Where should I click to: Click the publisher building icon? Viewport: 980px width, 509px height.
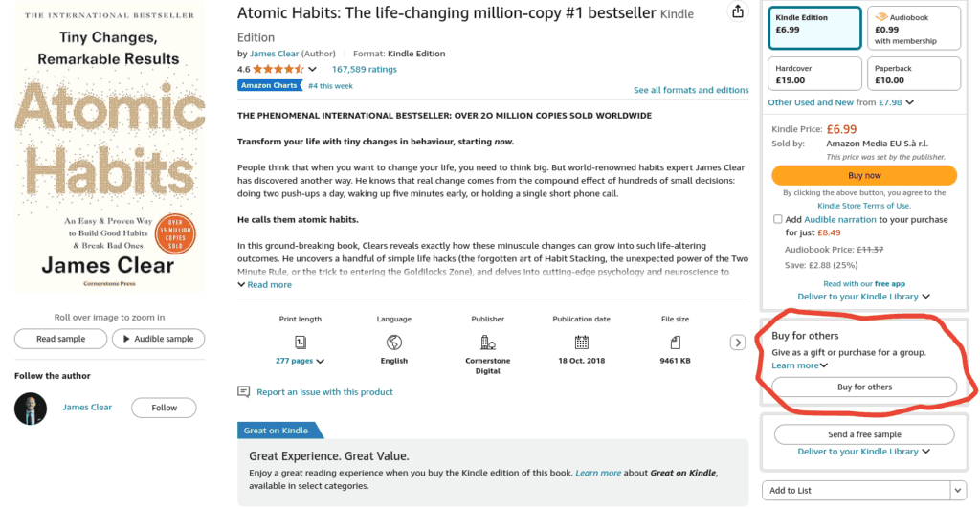click(x=487, y=343)
